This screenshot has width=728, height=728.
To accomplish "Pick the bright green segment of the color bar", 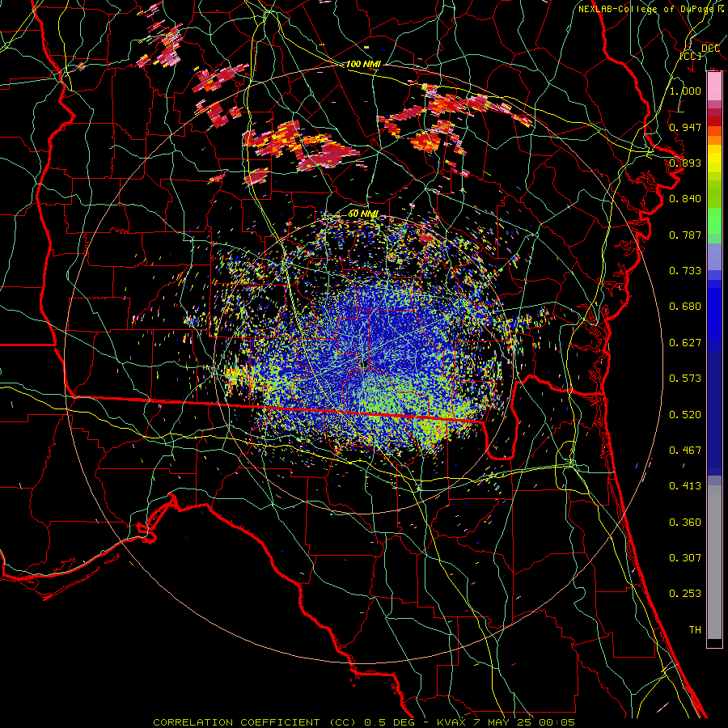I will click(714, 220).
